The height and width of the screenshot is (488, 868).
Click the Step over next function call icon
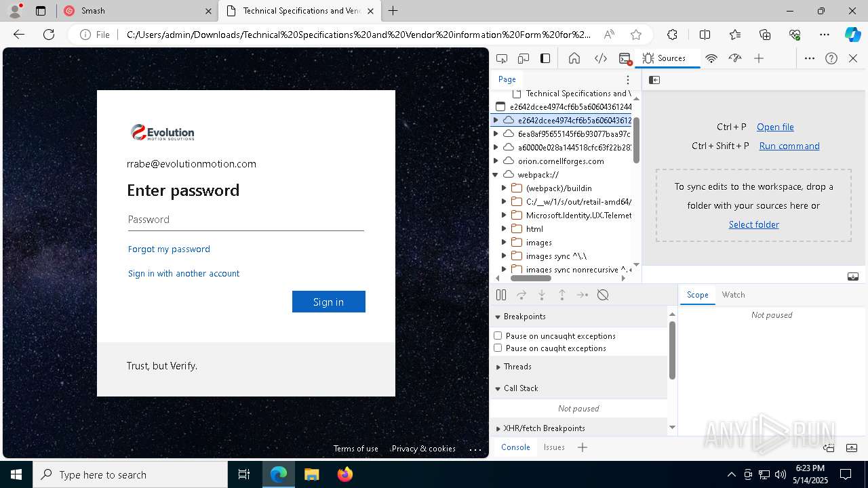click(521, 295)
